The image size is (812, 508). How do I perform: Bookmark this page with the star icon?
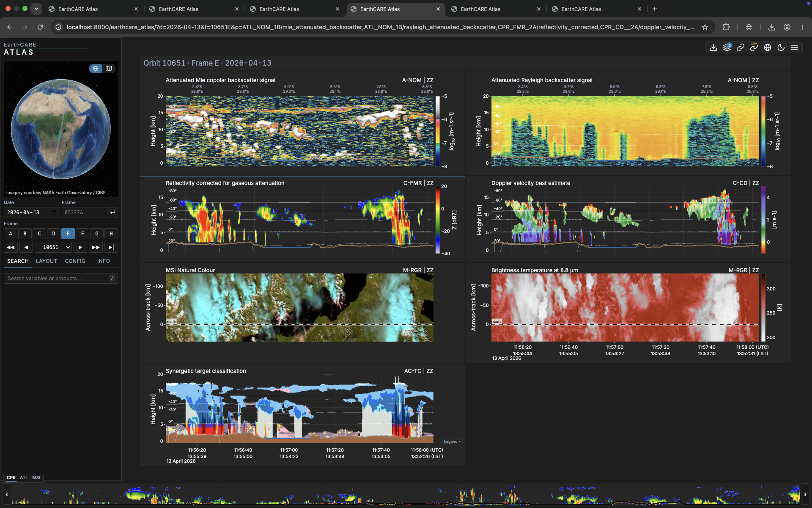(705, 27)
